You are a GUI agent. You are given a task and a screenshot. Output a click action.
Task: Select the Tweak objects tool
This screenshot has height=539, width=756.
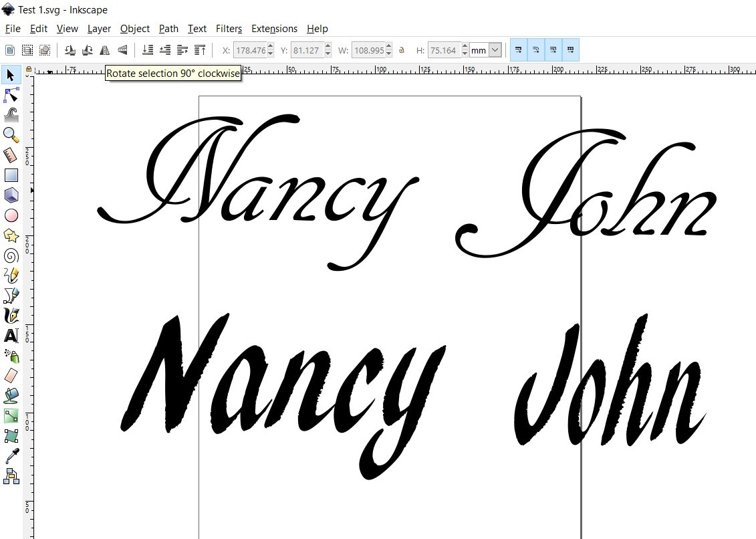pos(11,115)
